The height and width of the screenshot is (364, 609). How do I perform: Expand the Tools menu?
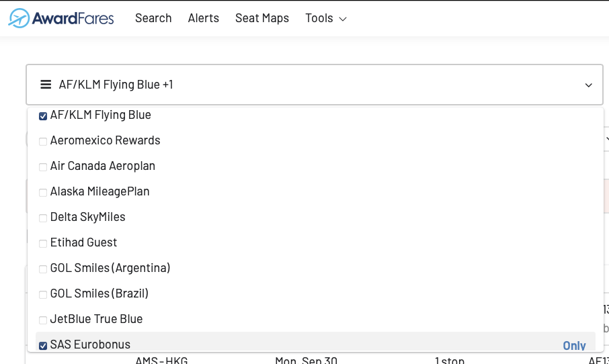pyautogui.click(x=326, y=18)
